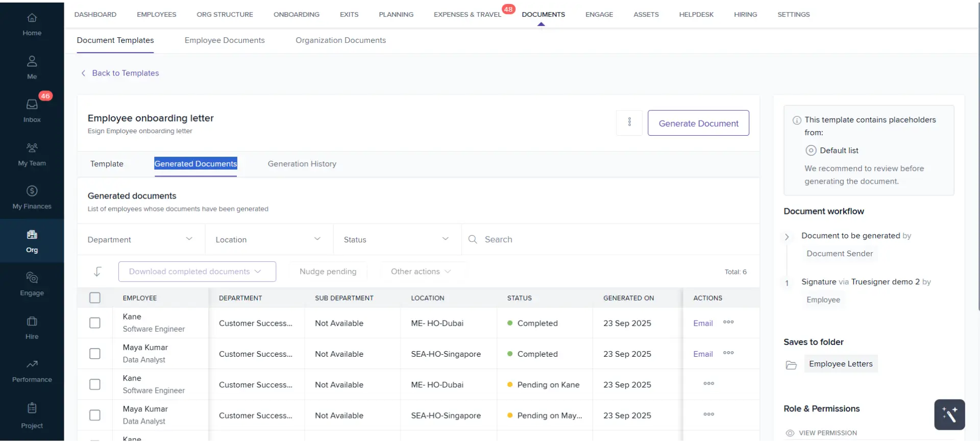
Task: Tick the select-all checkbox in table header
Action: pyautogui.click(x=95, y=298)
